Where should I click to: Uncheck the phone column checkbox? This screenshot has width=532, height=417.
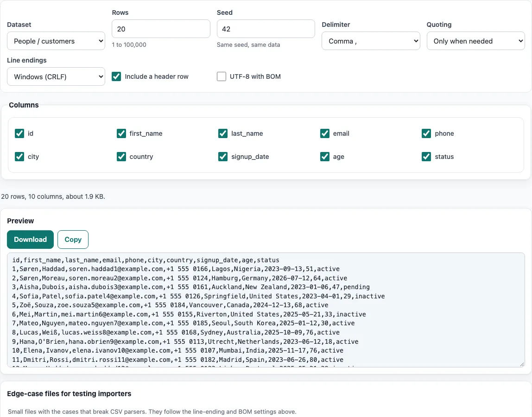(x=426, y=133)
